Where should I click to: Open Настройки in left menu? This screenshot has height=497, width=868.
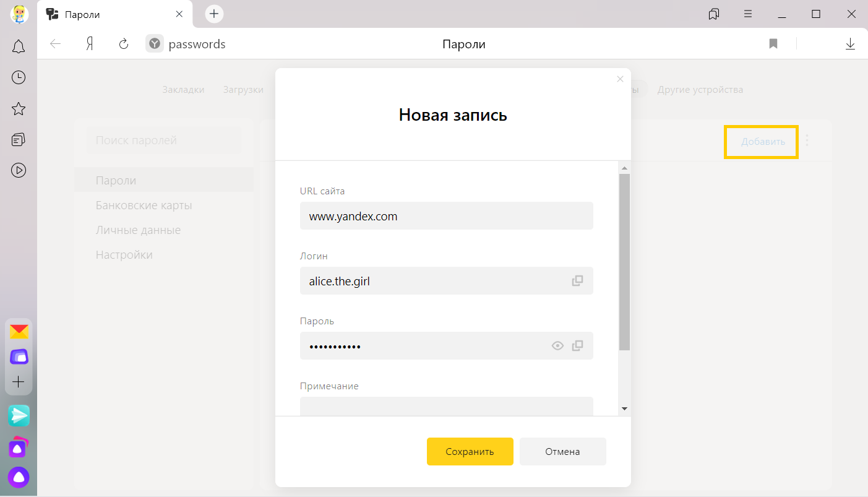coord(164,254)
